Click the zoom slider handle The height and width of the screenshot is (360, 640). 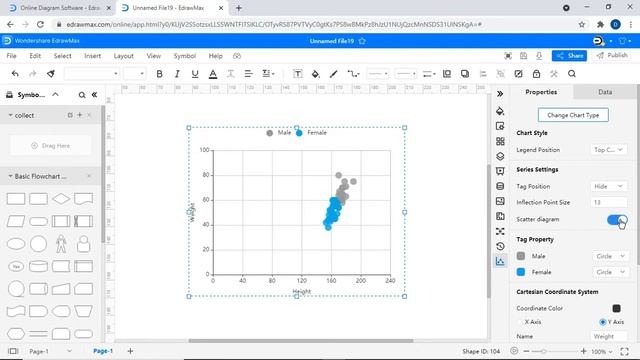(x=544, y=351)
